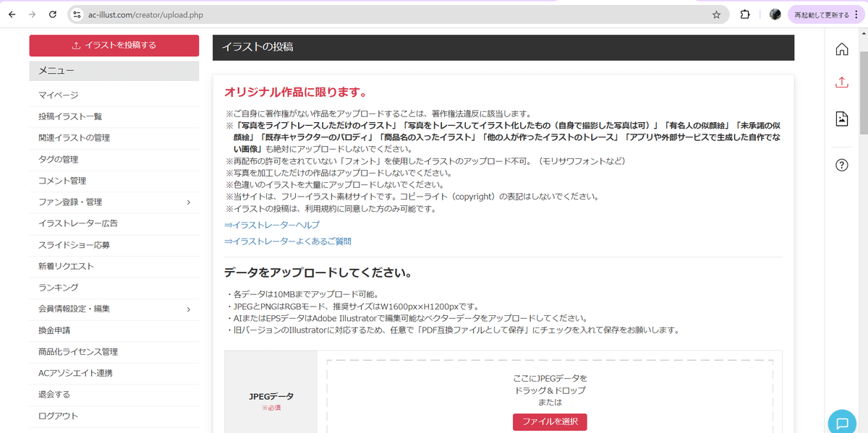Open 投稿イラスト一覧 menu item
868x433 pixels.
tap(114, 116)
